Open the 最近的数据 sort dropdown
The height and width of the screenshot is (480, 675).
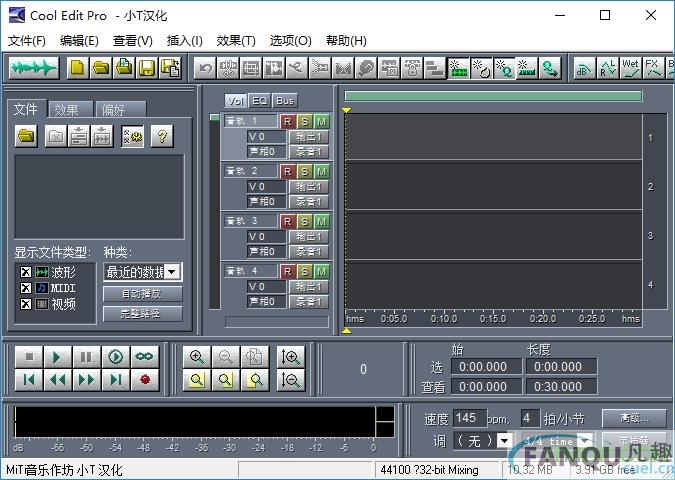[x=172, y=272]
